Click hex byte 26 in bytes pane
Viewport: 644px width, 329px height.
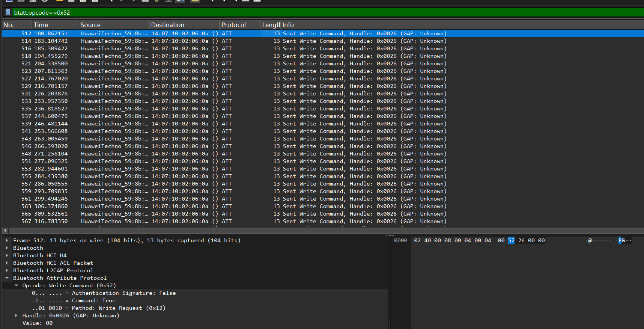[521, 240]
